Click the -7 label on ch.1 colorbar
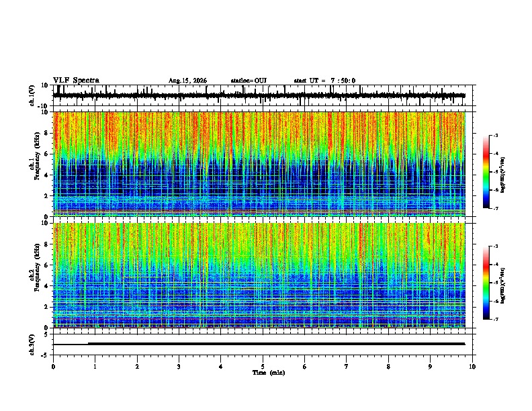 [x=495, y=208]
